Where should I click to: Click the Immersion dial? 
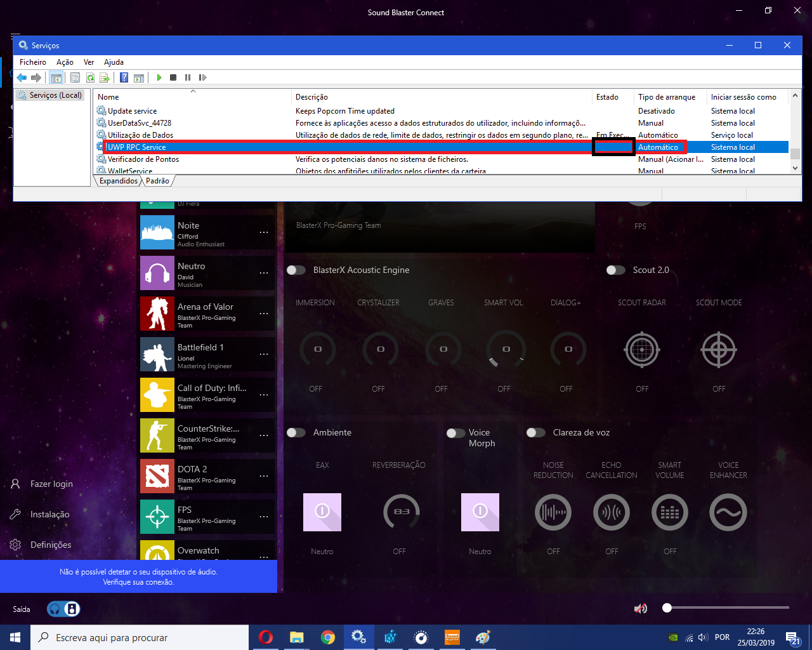tap(318, 349)
